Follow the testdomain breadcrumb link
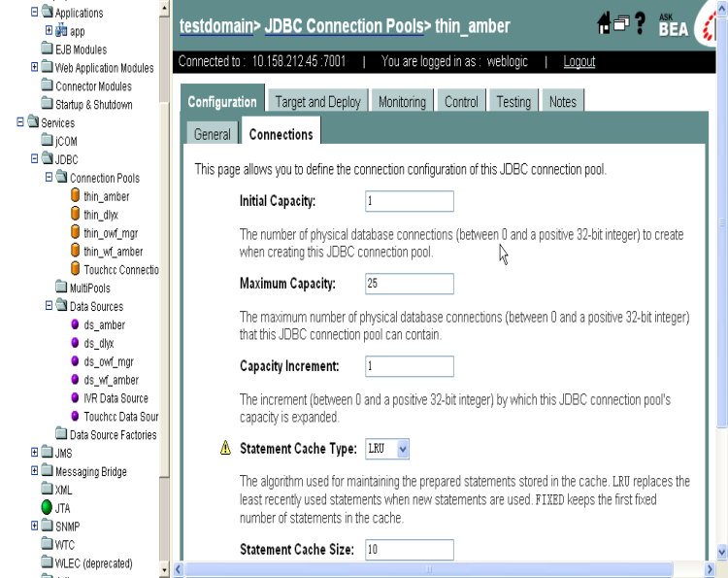 tap(216, 26)
